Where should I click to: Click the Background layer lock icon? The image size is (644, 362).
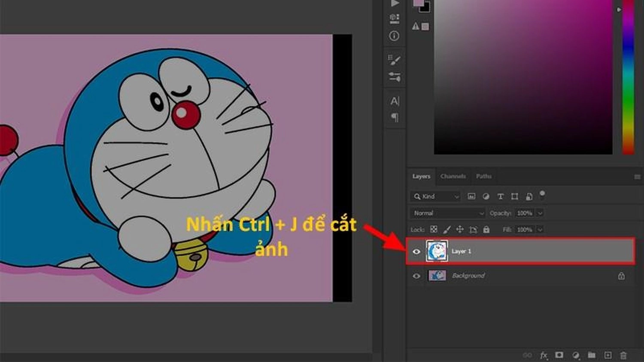(621, 276)
